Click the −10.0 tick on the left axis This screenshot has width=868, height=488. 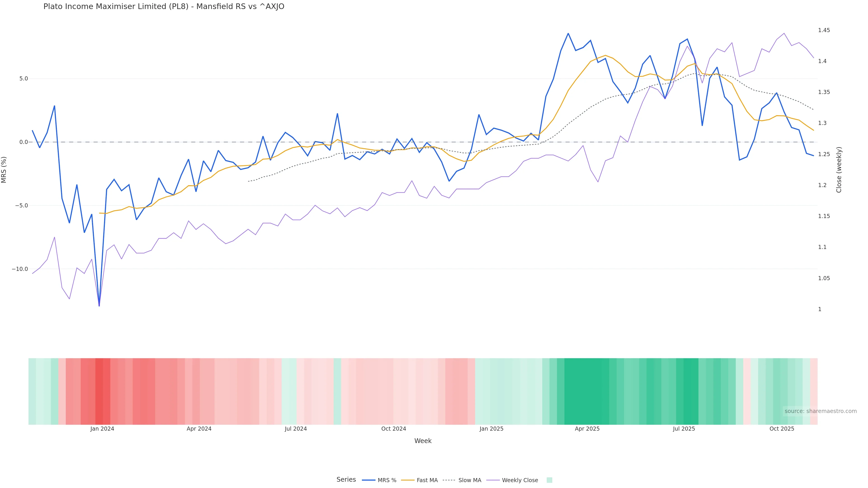pyautogui.click(x=20, y=269)
